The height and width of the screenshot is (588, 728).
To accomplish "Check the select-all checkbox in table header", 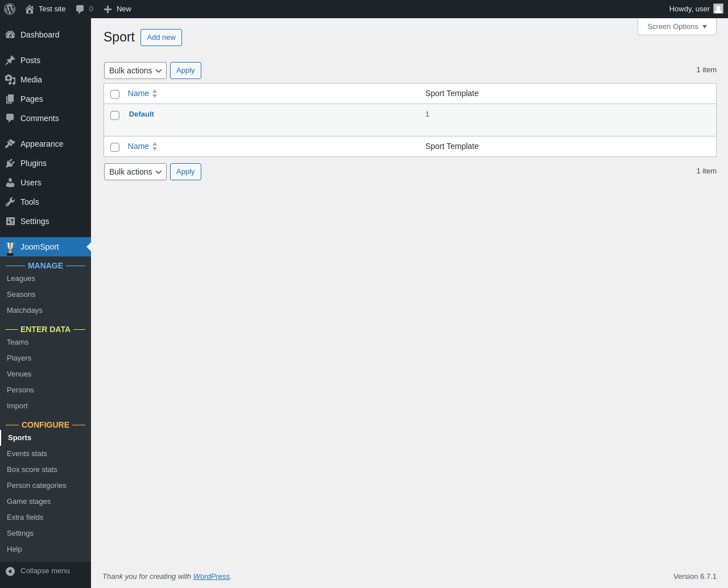I will click(x=115, y=94).
